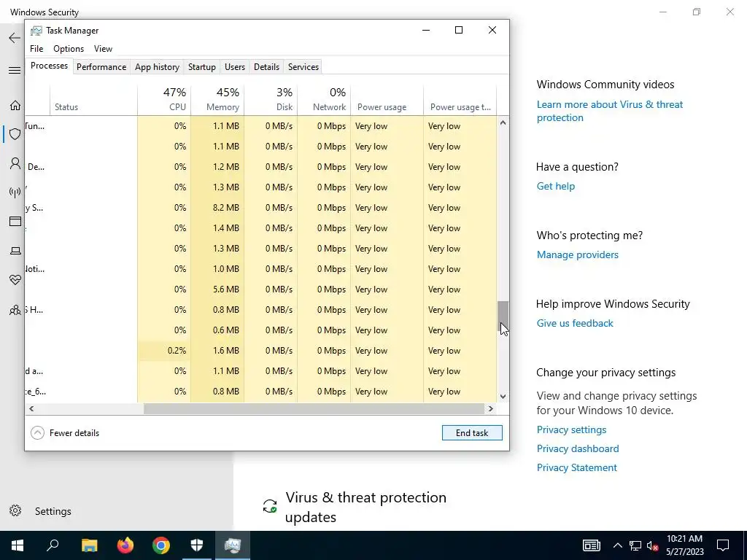The image size is (747, 560).
Task: Click the Windows Start button
Action: click(x=18, y=545)
